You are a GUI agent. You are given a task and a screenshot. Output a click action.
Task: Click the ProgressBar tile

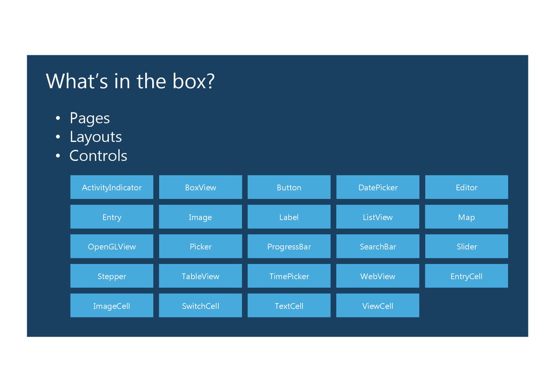coord(289,246)
